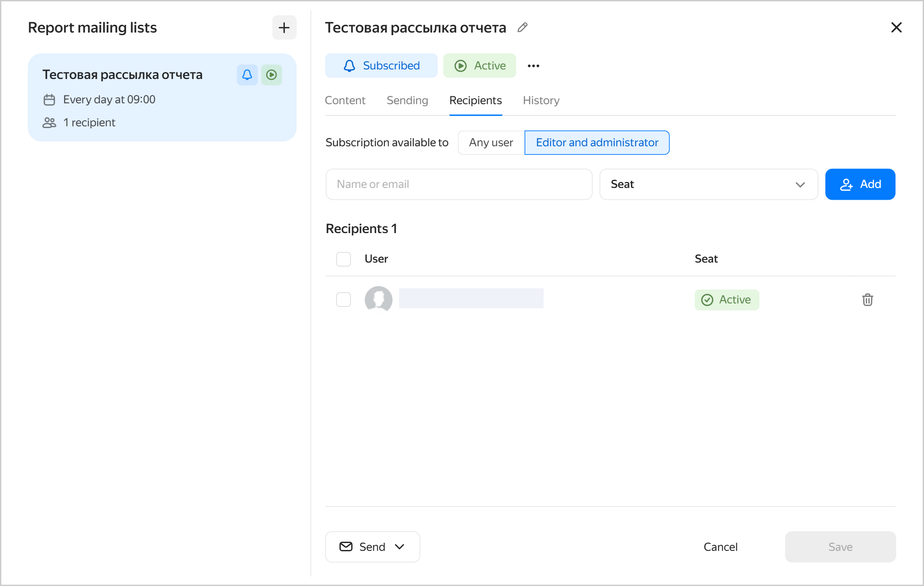Close the mailing list dialog
The height and width of the screenshot is (586, 924).
pyautogui.click(x=896, y=28)
